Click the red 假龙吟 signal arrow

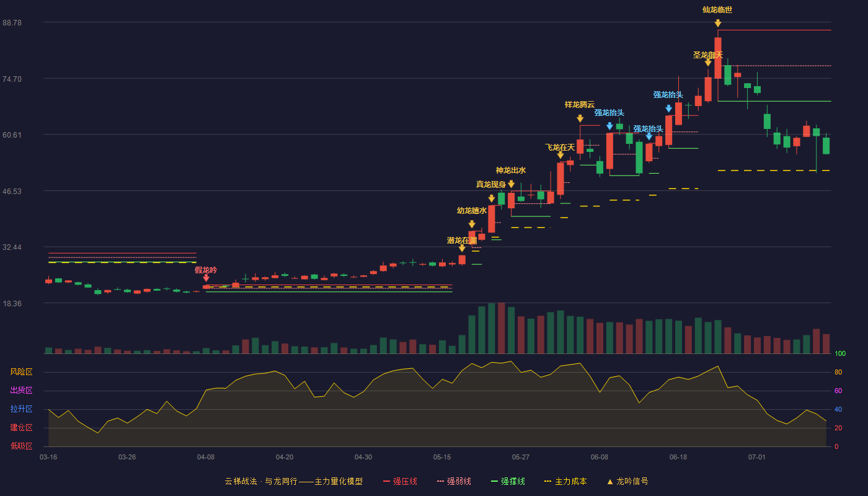click(206, 278)
